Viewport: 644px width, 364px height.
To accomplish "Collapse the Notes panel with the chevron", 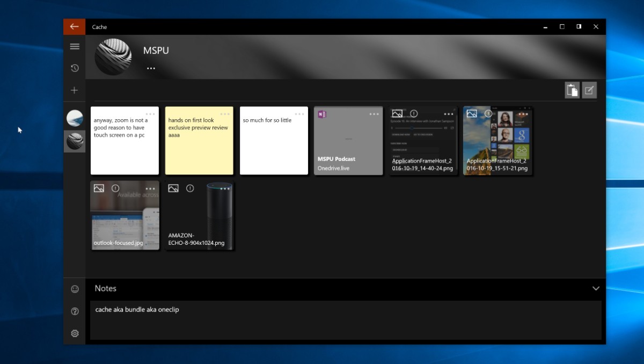I will click(x=596, y=288).
